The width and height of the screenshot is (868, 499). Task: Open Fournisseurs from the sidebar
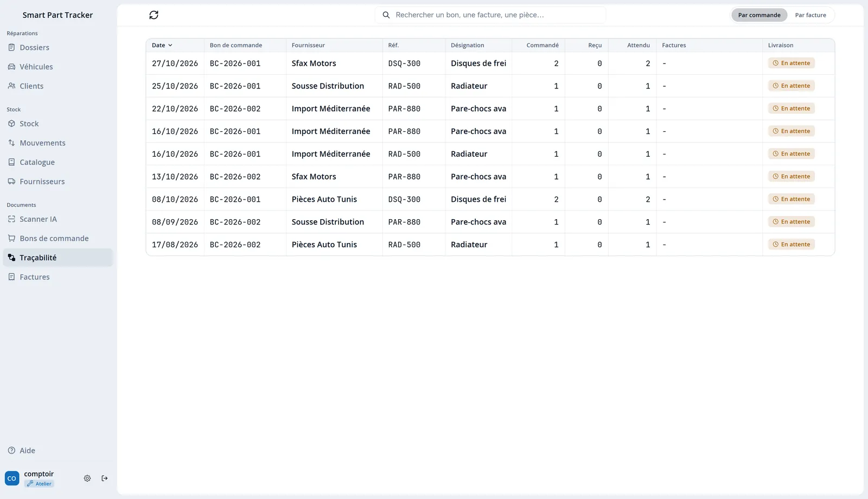pos(58,182)
